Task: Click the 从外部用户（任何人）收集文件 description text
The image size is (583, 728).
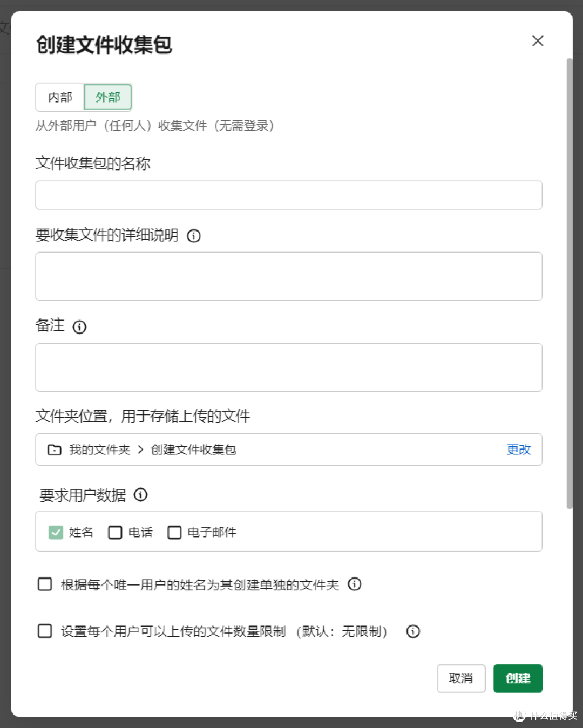Action: tap(155, 126)
